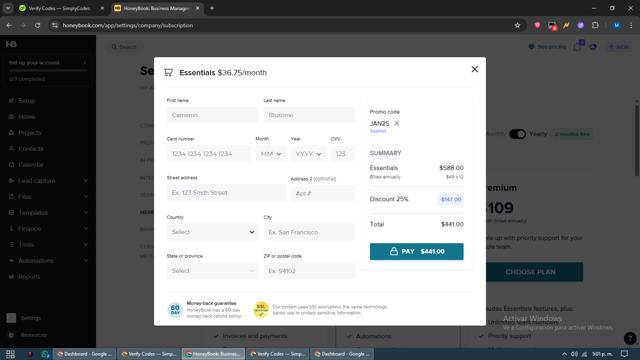This screenshot has height=360, width=640.
Task: Open the Windows Start menu
Action: click(x=10, y=354)
